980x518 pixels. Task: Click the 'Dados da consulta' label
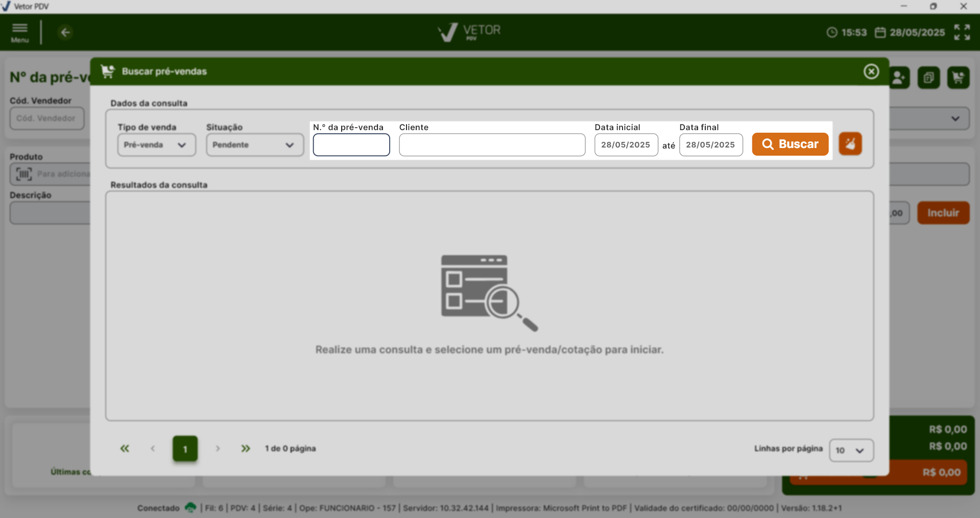pos(149,103)
